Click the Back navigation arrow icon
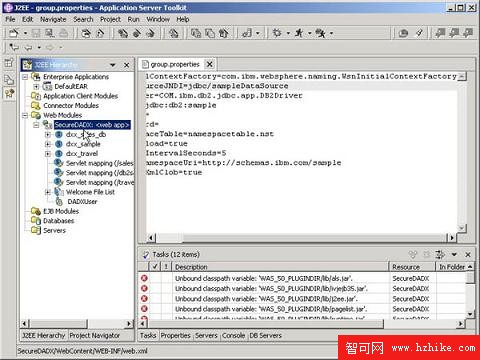 (28, 47)
